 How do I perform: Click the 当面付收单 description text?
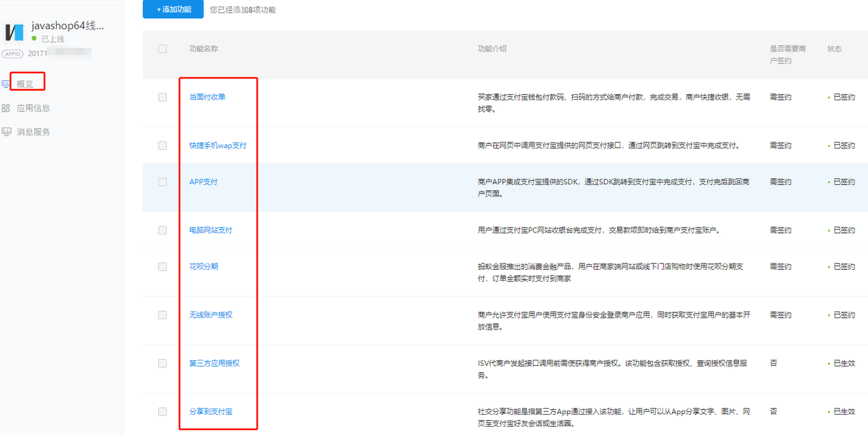coord(614,103)
